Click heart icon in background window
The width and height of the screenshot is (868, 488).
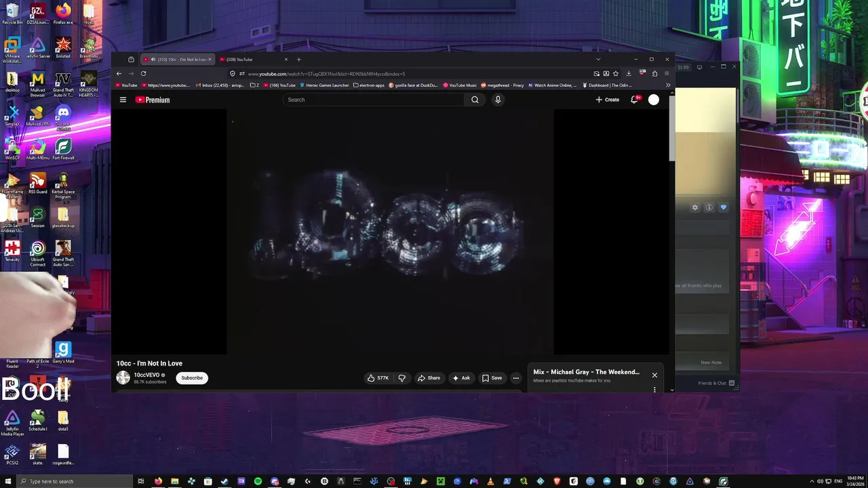pyautogui.click(x=724, y=207)
